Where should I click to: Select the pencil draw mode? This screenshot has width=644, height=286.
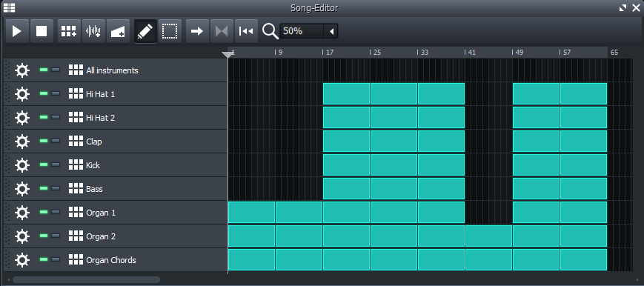click(x=145, y=31)
